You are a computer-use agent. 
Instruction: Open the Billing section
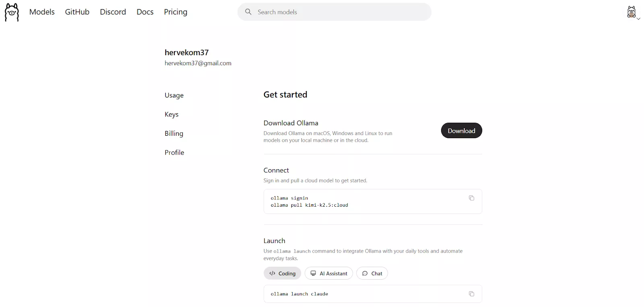tap(174, 133)
